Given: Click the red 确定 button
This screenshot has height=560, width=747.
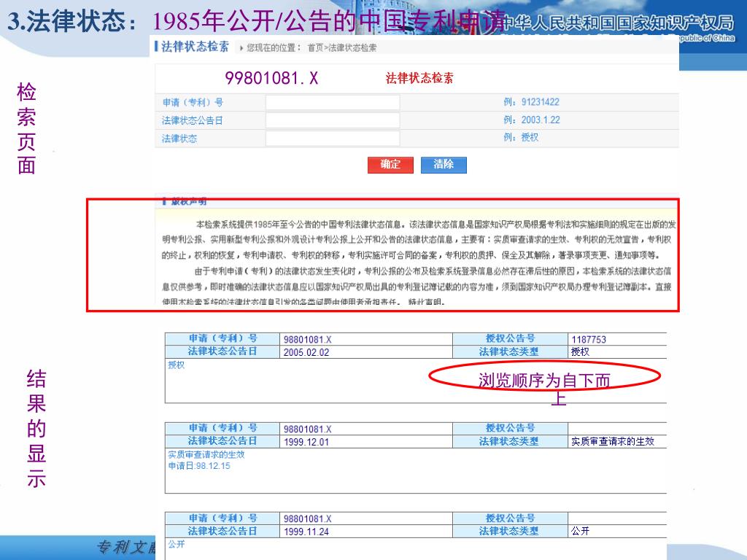Looking at the screenshot, I should [x=390, y=165].
